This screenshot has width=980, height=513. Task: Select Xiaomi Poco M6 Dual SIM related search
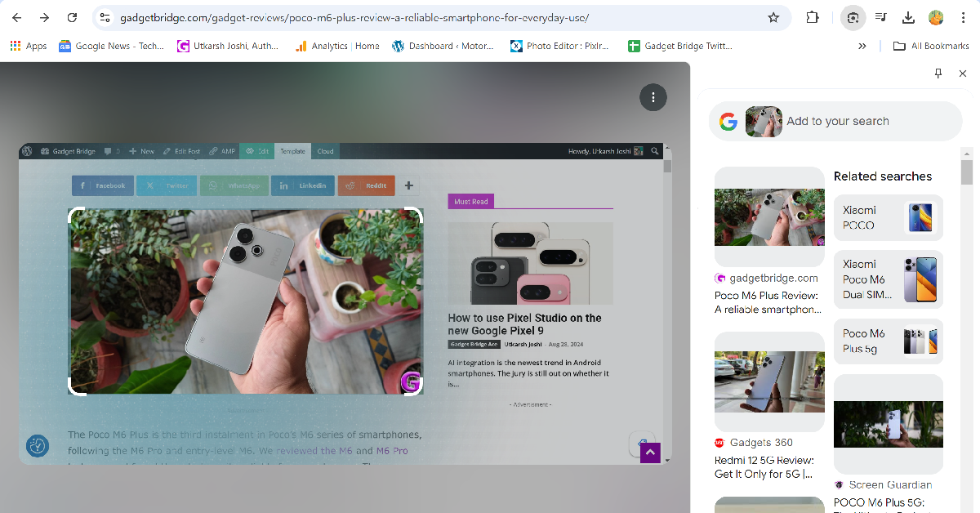(889, 279)
